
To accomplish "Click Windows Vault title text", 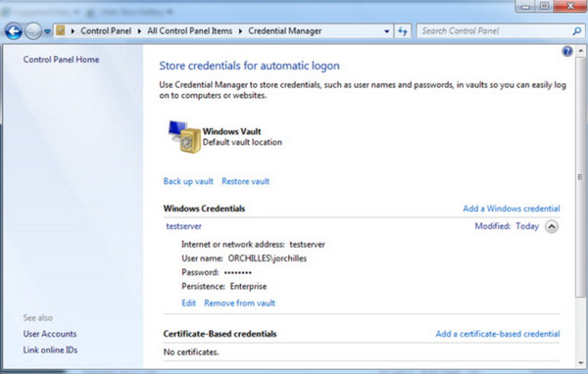I will 231,131.
